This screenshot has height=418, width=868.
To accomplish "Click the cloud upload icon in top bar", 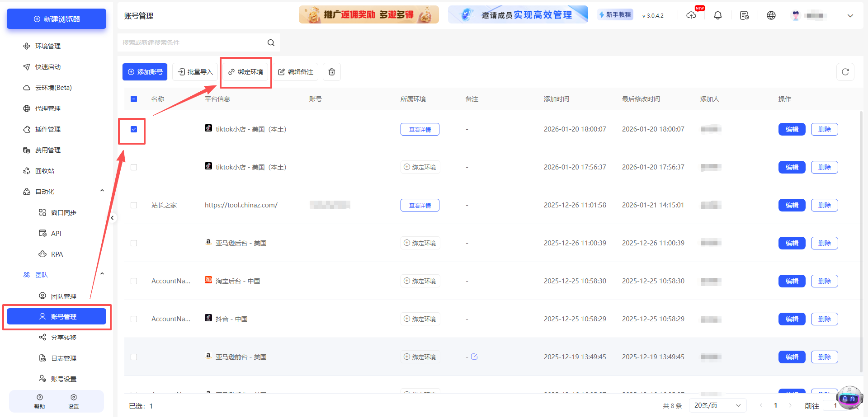I will (691, 15).
